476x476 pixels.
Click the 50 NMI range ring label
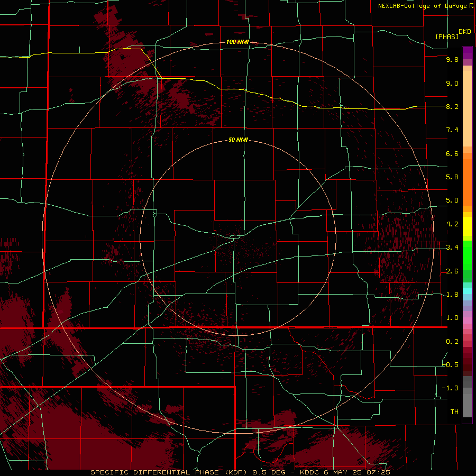[238, 140]
